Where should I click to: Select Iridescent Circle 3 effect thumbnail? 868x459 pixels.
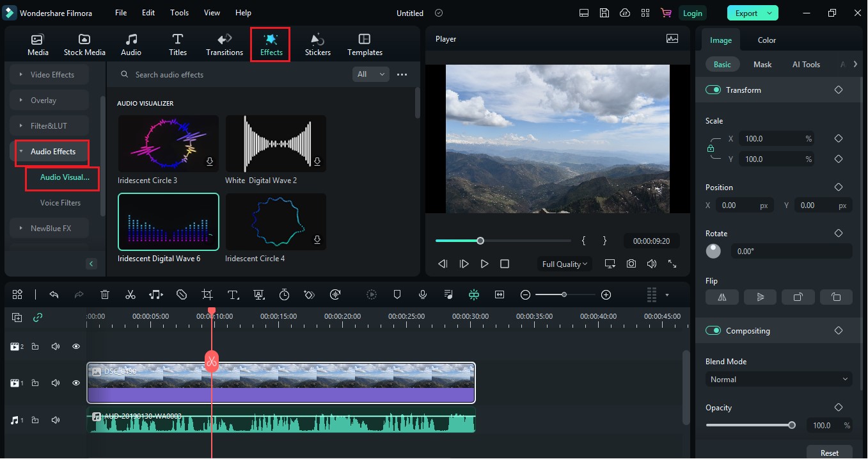(x=168, y=143)
